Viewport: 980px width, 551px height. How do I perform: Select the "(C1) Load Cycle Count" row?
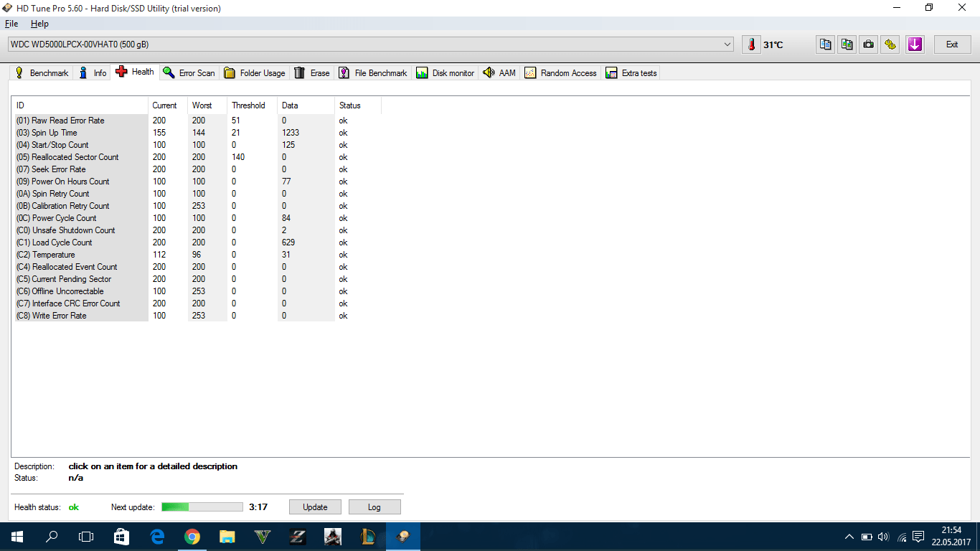pyautogui.click(x=198, y=242)
